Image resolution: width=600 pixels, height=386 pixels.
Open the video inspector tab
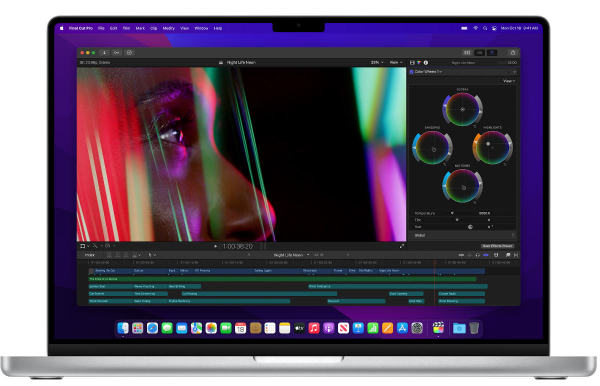[x=412, y=62]
